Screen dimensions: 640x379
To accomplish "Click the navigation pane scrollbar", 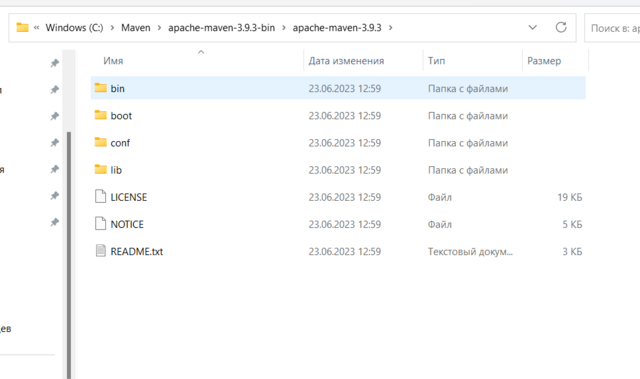I will (x=69, y=255).
